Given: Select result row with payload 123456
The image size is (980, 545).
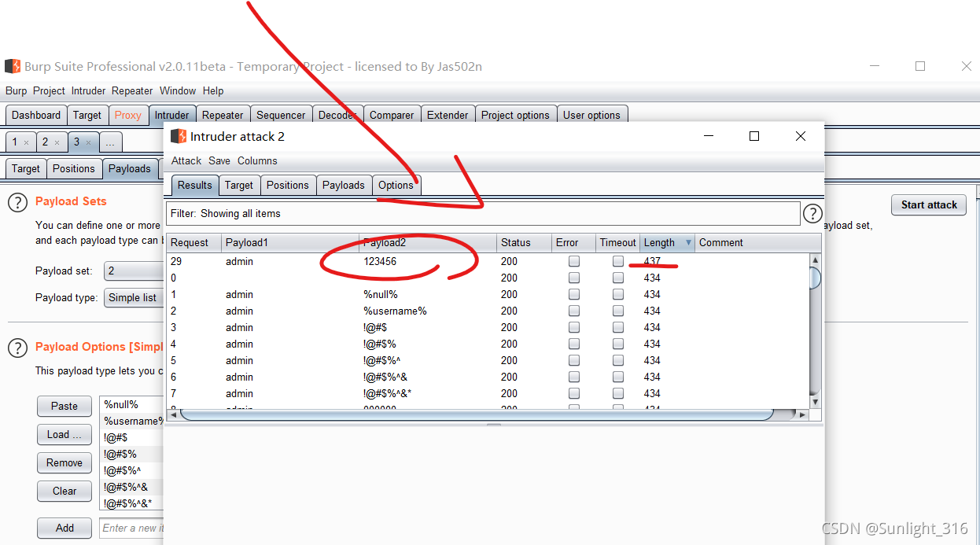Looking at the screenshot, I should click(488, 261).
